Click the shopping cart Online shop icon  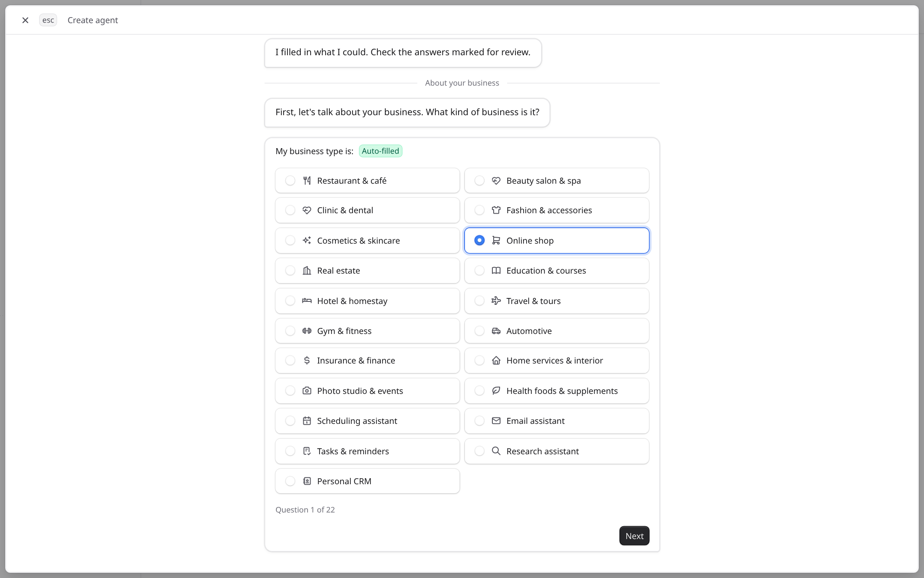pyautogui.click(x=496, y=241)
